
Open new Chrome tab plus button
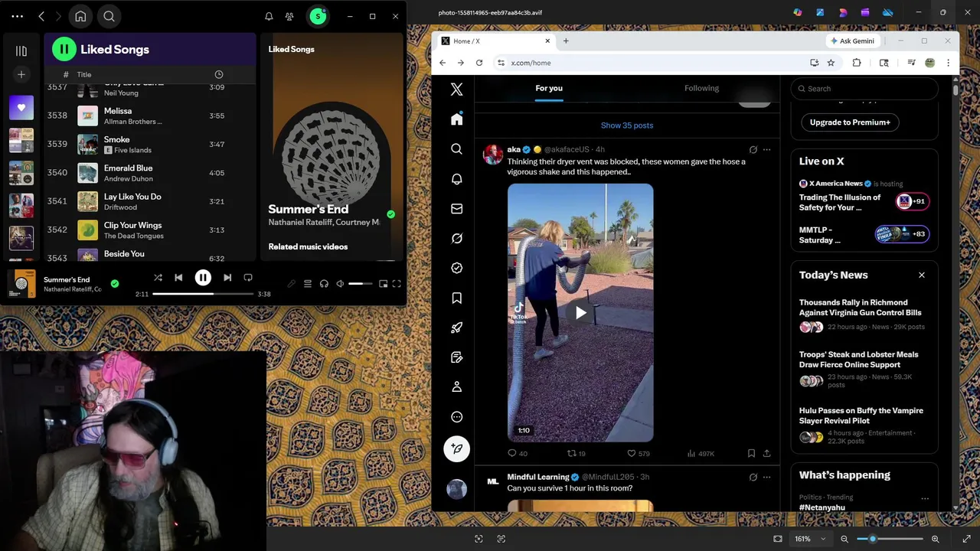[566, 41]
